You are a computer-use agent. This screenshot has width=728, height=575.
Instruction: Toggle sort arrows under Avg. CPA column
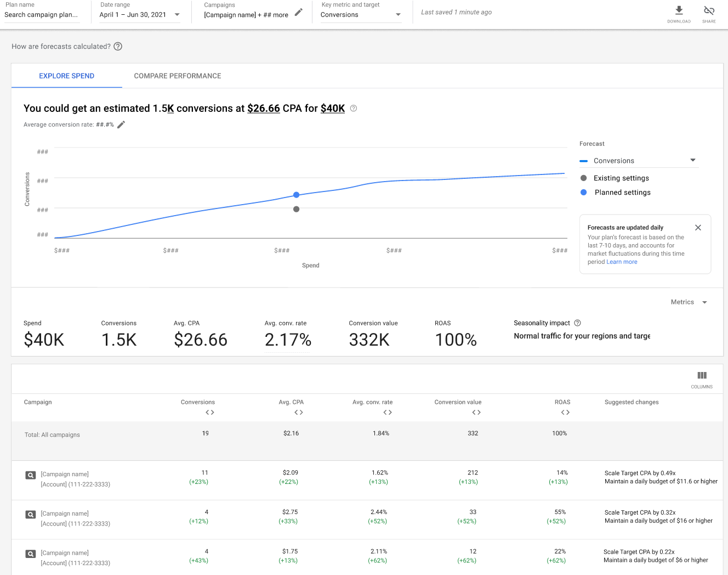coord(299,413)
